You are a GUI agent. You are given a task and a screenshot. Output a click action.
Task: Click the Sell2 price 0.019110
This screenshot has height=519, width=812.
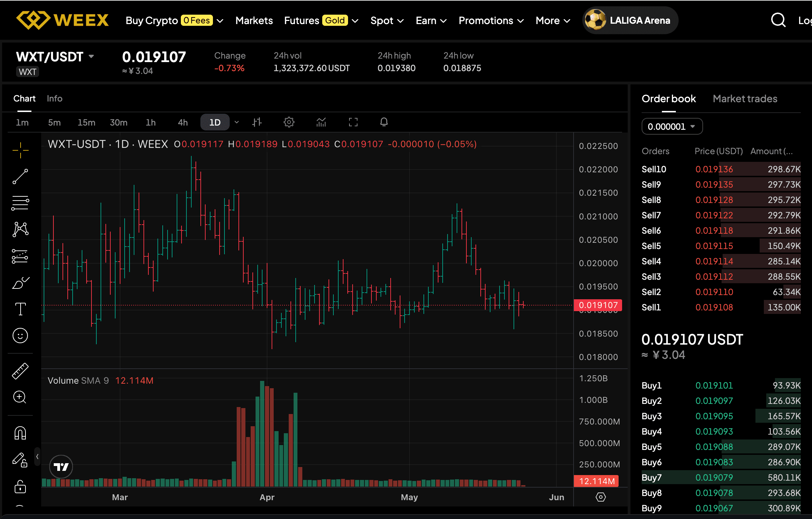click(x=714, y=292)
